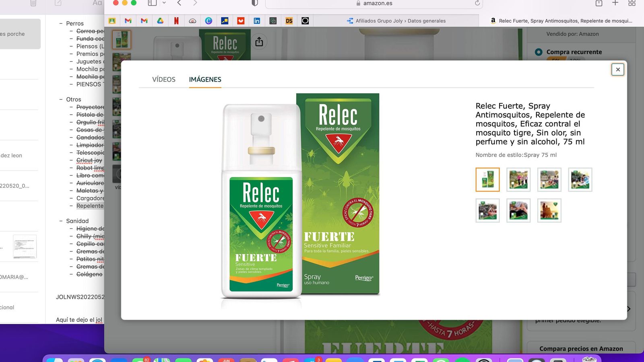
Task: Open the Canva bookmark
Action: (x=208, y=21)
